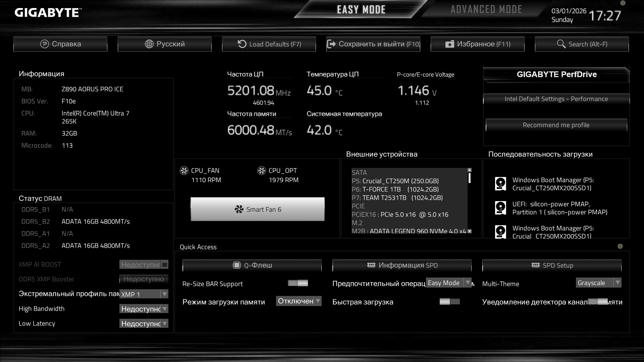Image resolution: width=644 pixels, height=362 pixels.
Task: Click the system temperature reading 42.0
Action: (319, 130)
